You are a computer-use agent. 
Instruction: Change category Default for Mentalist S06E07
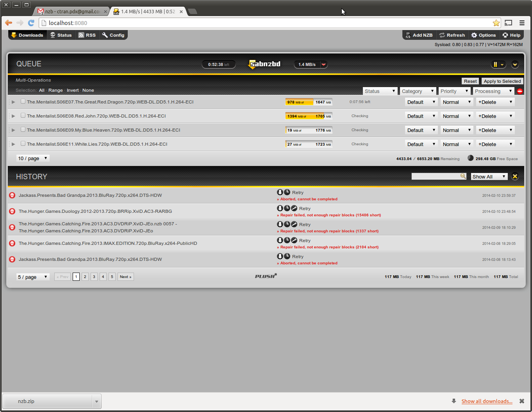click(x=421, y=102)
